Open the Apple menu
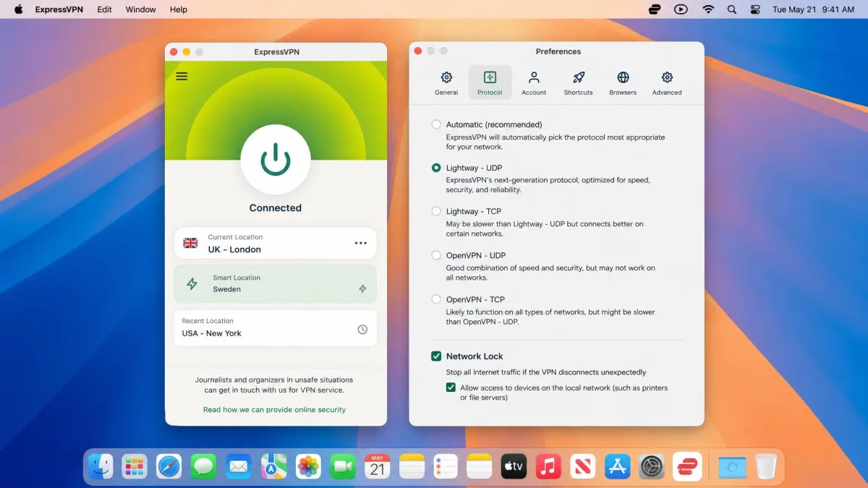 pyautogui.click(x=18, y=9)
